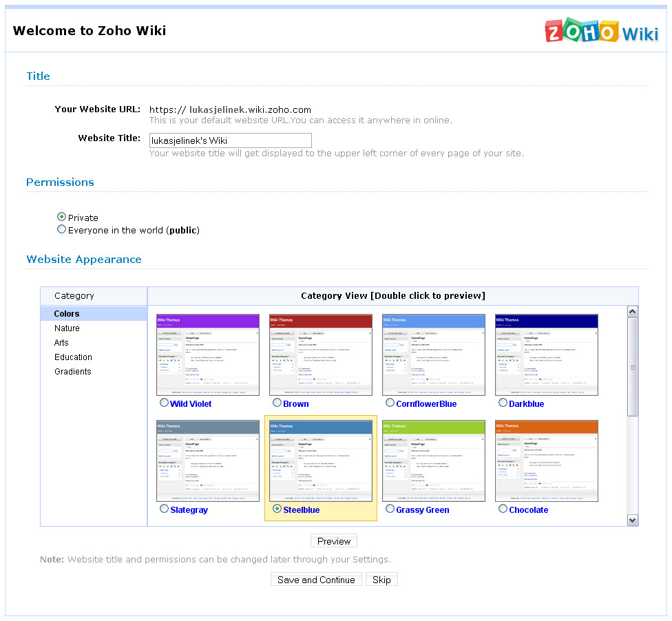Choose the Darkblue theme radio button
Screen dimensions: 672x621
[x=503, y=403]
